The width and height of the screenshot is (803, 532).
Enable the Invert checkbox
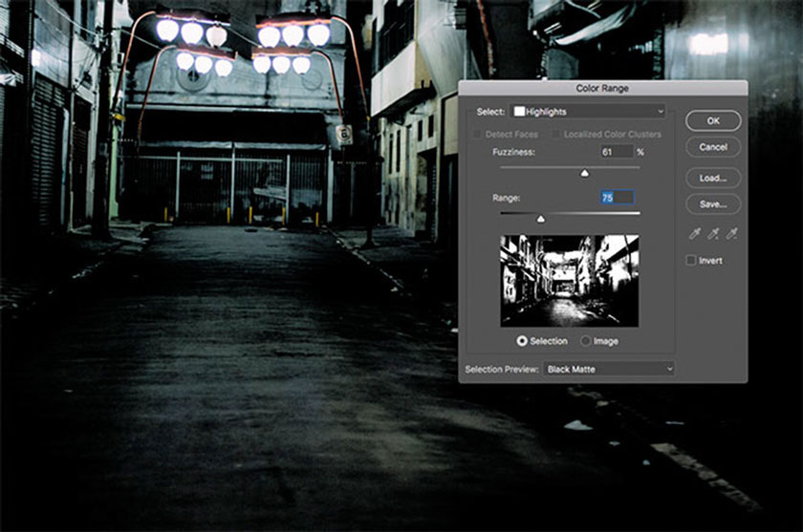[691, 261]
